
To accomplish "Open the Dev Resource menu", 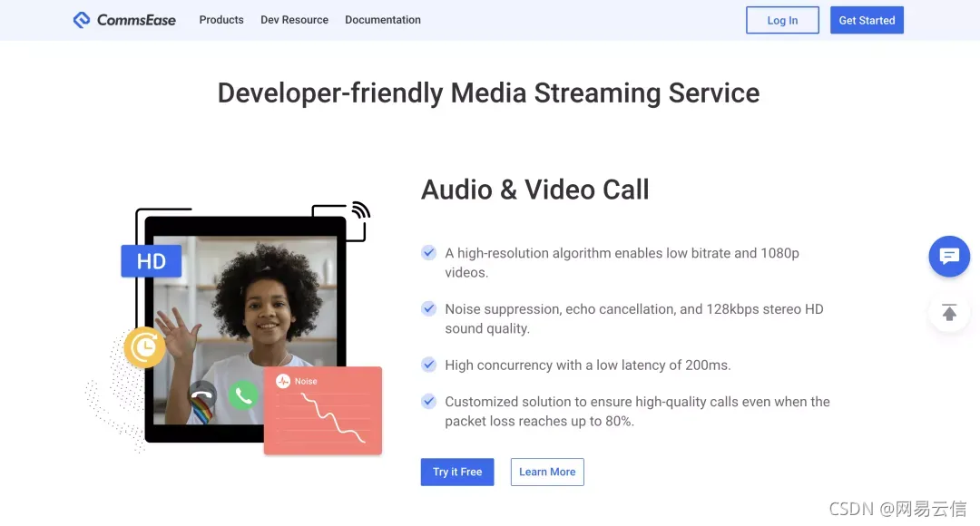I will click(294, 20).
